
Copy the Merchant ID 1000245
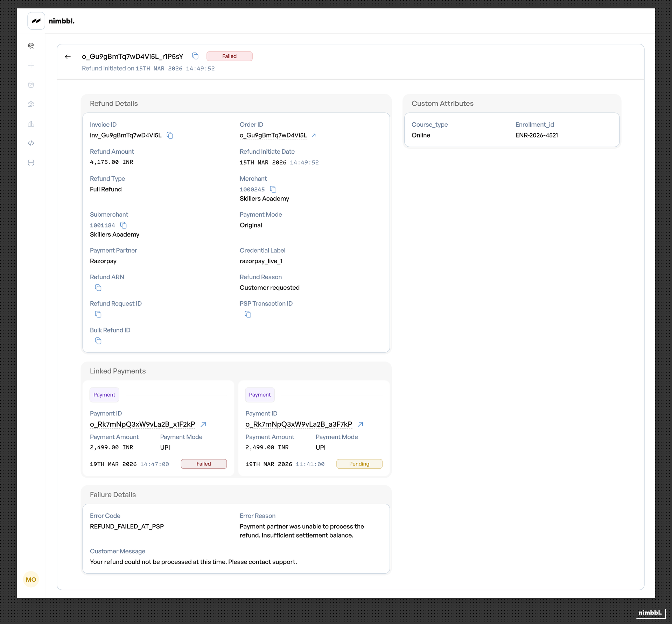273,190
